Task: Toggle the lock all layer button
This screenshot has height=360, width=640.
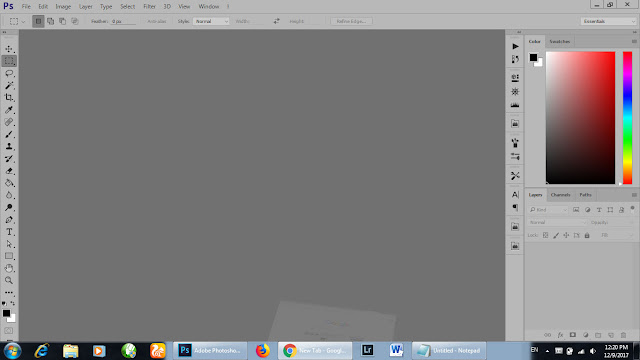Action: pos(587,235)
